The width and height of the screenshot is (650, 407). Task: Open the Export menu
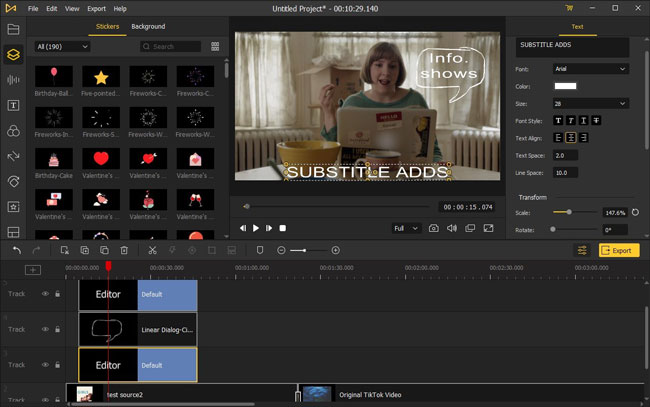(x=96, y=8)
